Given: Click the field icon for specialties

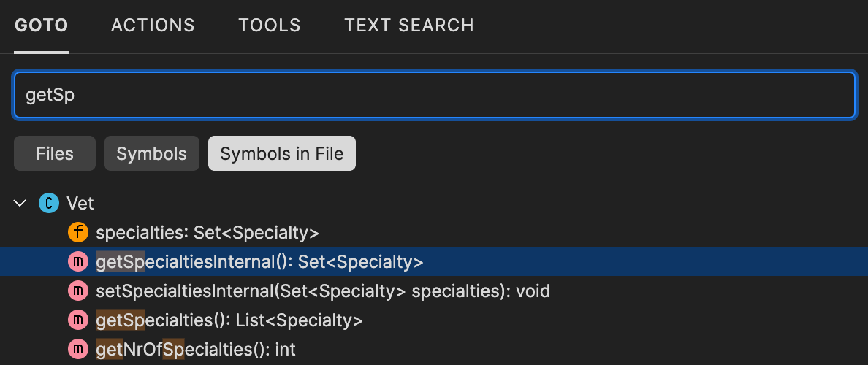Looking at the screenshot, I should pyautogui.click(x=77, y=233).
